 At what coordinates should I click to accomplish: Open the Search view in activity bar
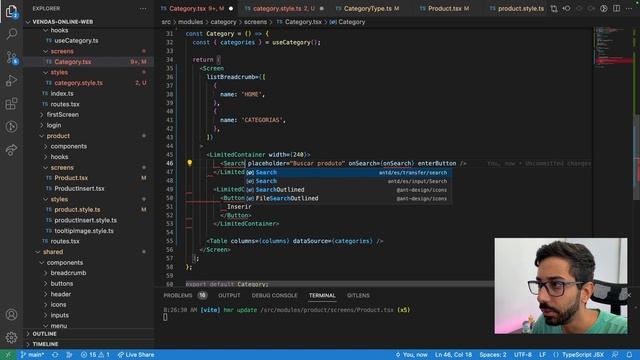(11, 34)
